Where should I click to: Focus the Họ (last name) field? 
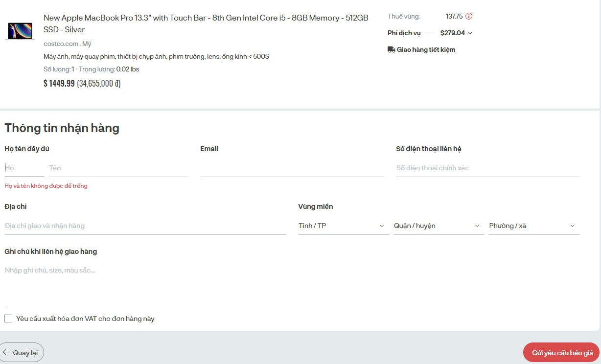click(24, 168)
